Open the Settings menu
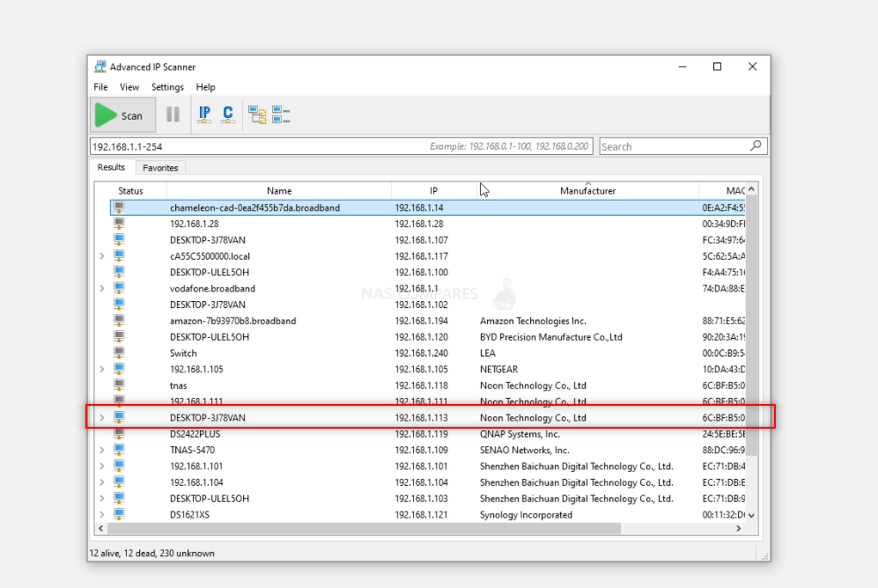 point(167,87)
